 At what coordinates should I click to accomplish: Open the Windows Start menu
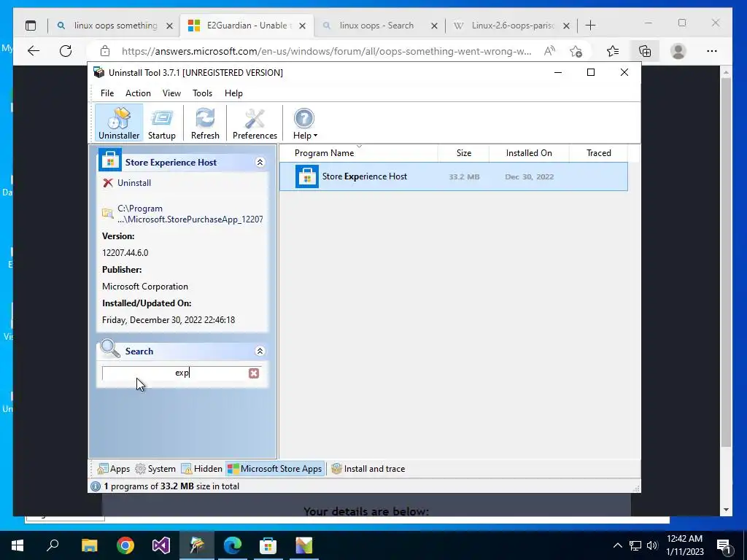(18, 545)
